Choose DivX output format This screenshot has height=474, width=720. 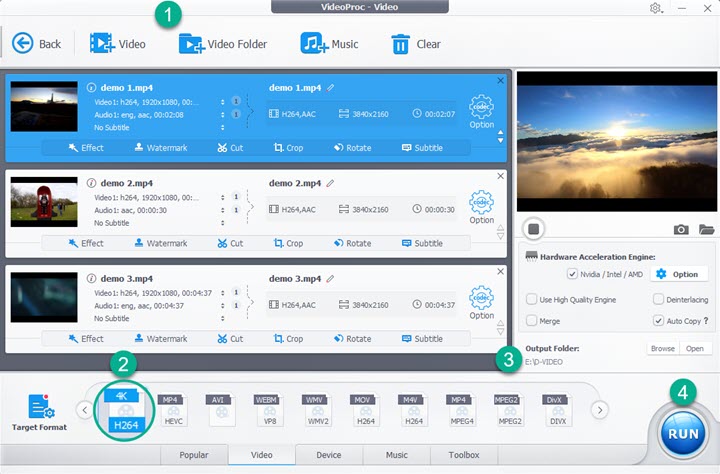tap(557, 410)
